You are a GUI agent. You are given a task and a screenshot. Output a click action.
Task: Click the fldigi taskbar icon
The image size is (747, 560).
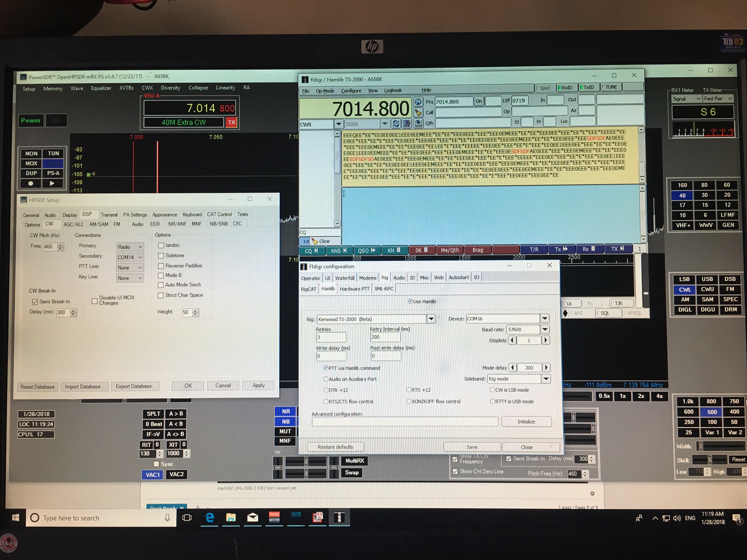point(339,517)
